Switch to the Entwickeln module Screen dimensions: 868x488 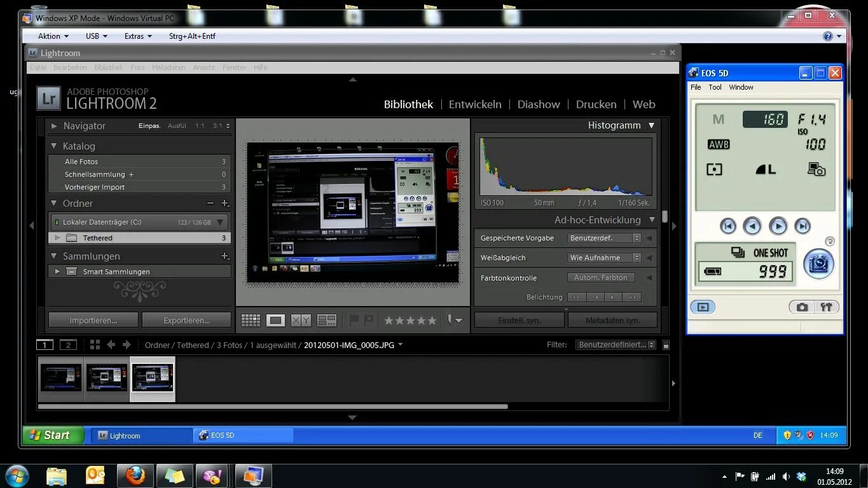pyautogui.click(x=475, y=104)
